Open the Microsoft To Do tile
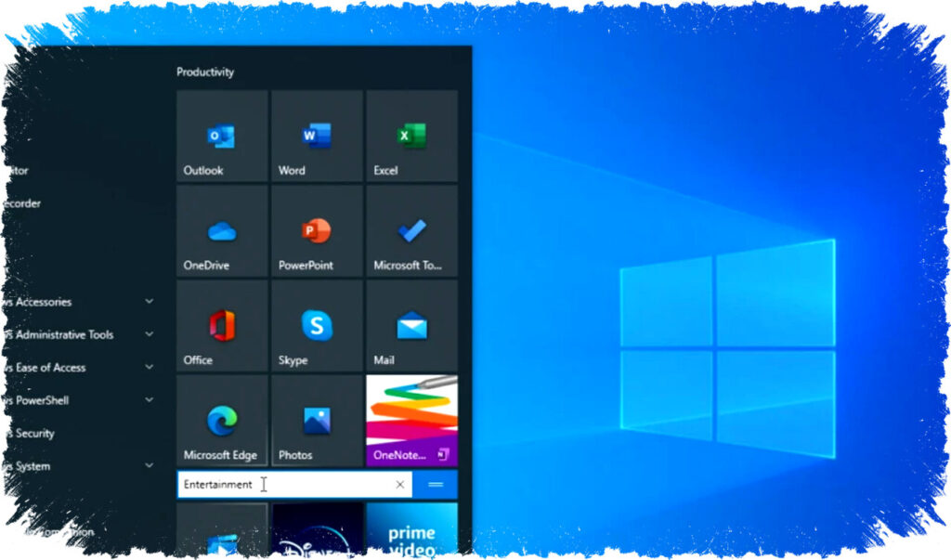The height and width of the screenshot is (560, 951). [x=411, y=230]
